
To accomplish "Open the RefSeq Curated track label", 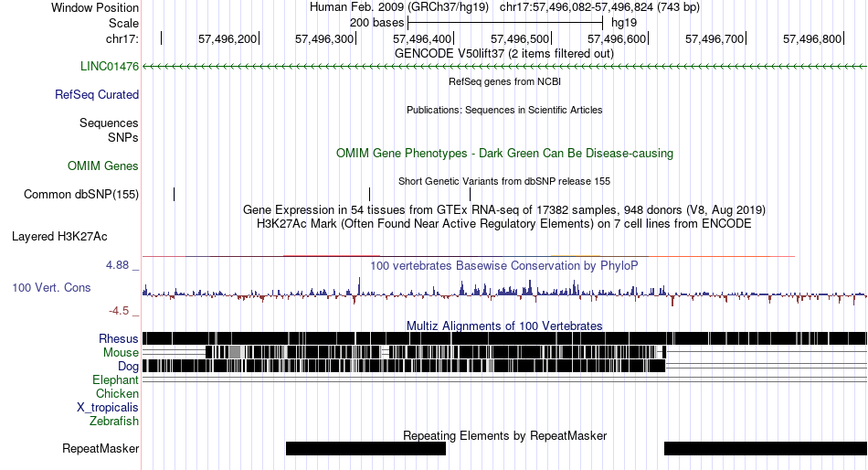I will 96,95.
